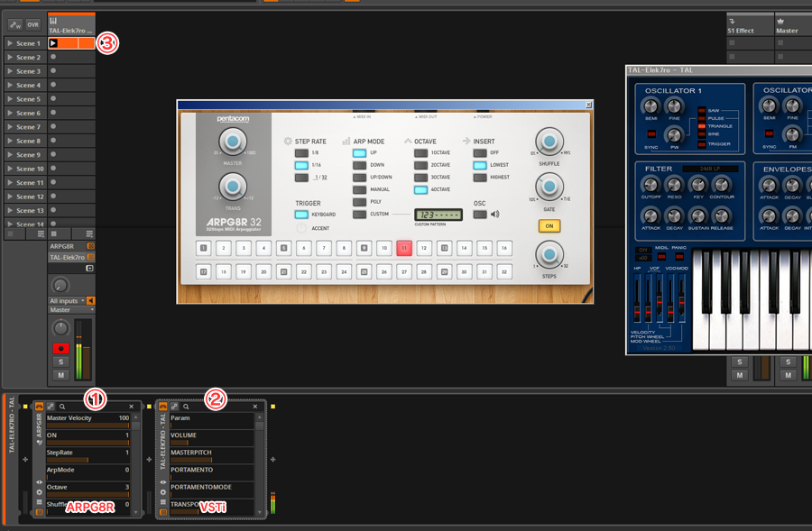812x531 pixels.
Task: Arm the TAL-Elek7ro track for recording
Action: click(60, 348)
